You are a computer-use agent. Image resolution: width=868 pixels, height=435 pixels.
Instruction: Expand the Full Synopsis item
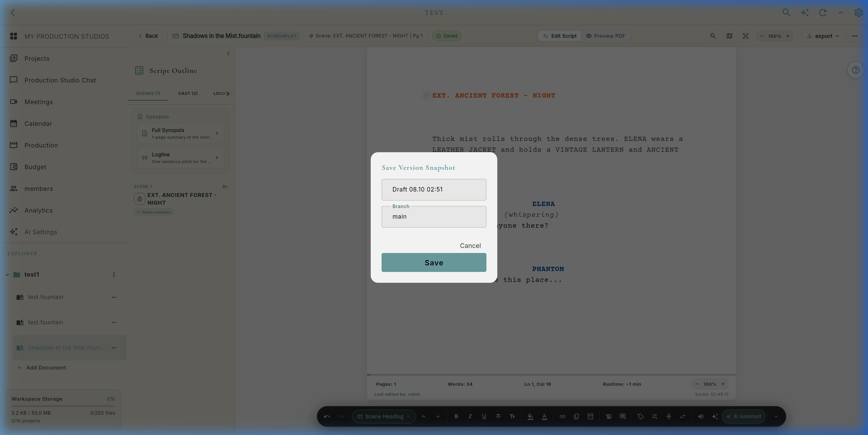point(181,133)
